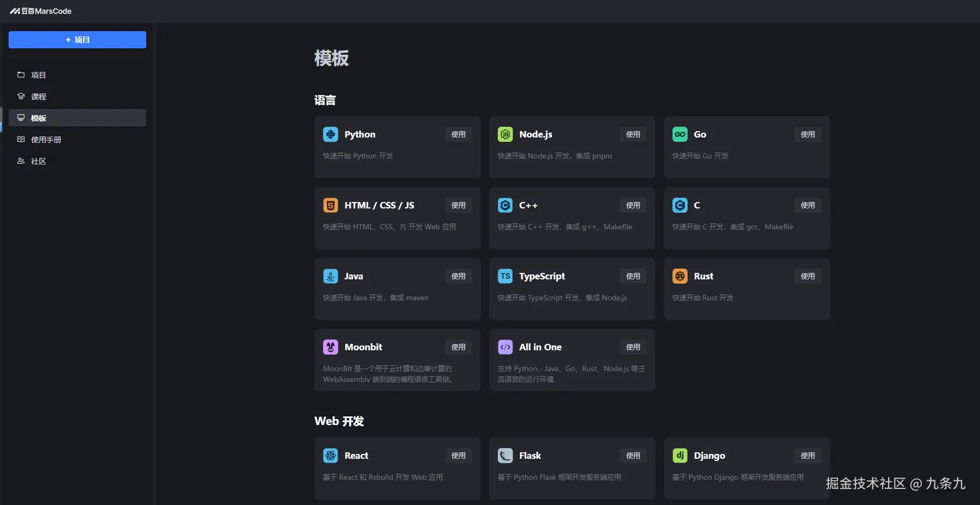This screenshot has width=980, height=505.
Task: Click the Python card title text
Action: tap(360, 134)
